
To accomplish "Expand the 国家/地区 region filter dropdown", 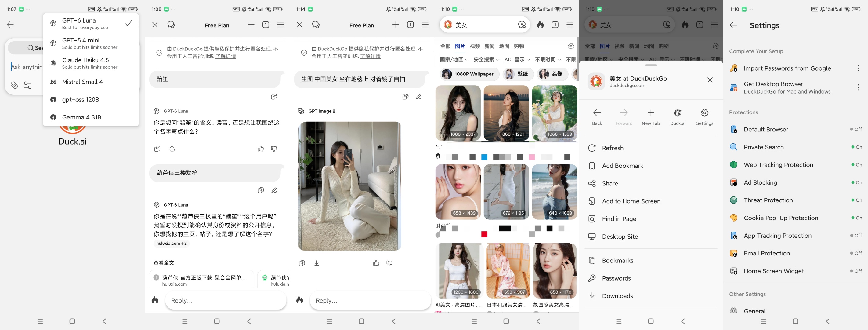I will pyautogui.click(x=454, y=59).
